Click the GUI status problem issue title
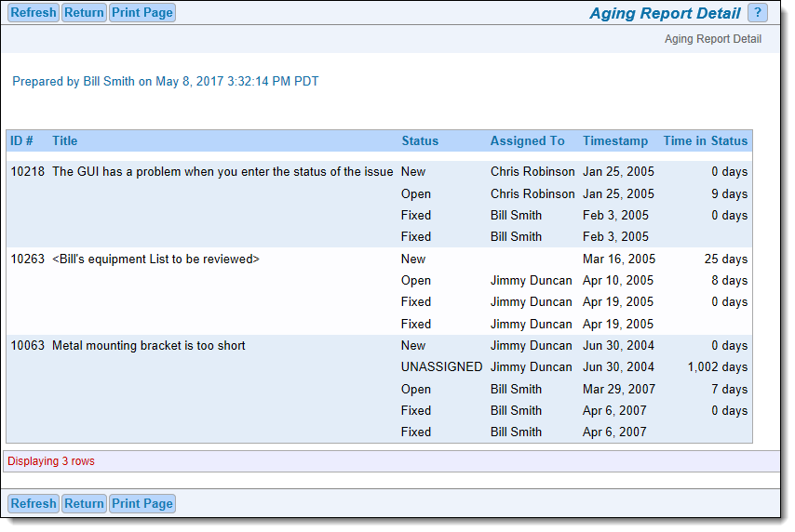Image resolution: width=795 pixels, height=532 pixels. click(222, 172)
